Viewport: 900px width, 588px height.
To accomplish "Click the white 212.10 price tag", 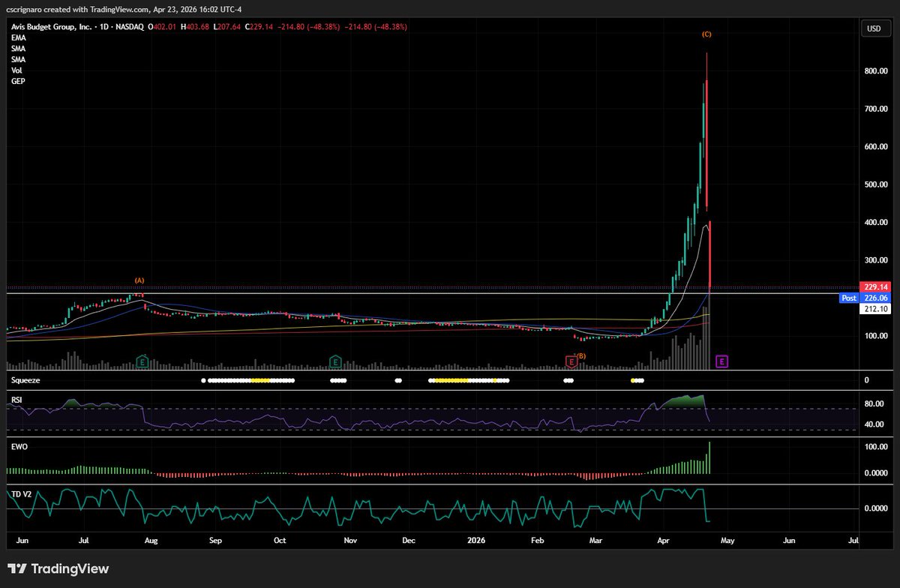I will pos(875,309).
